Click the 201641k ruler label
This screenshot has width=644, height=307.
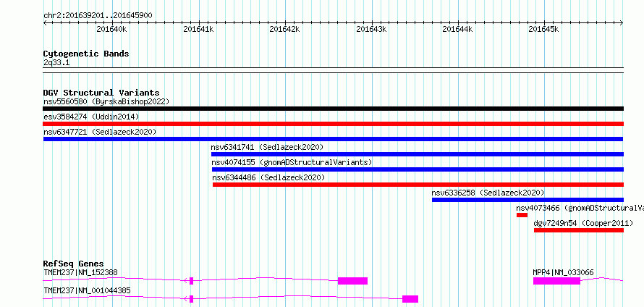point(198,30)
